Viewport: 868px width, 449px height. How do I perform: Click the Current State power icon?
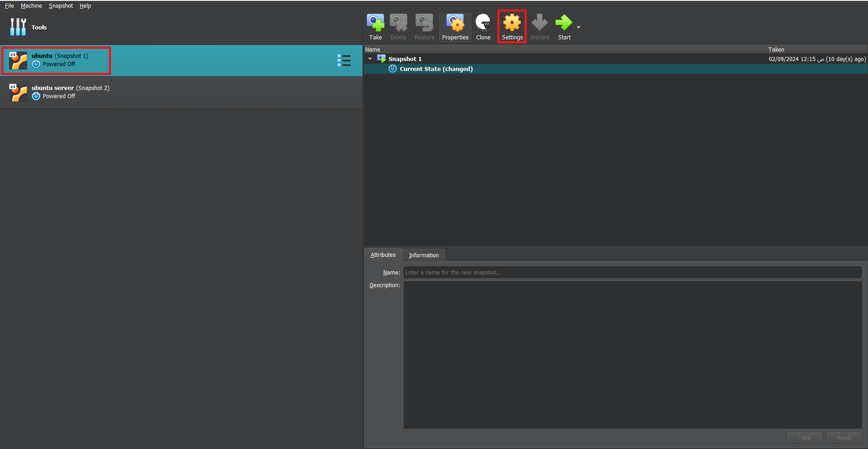point(393,69)
